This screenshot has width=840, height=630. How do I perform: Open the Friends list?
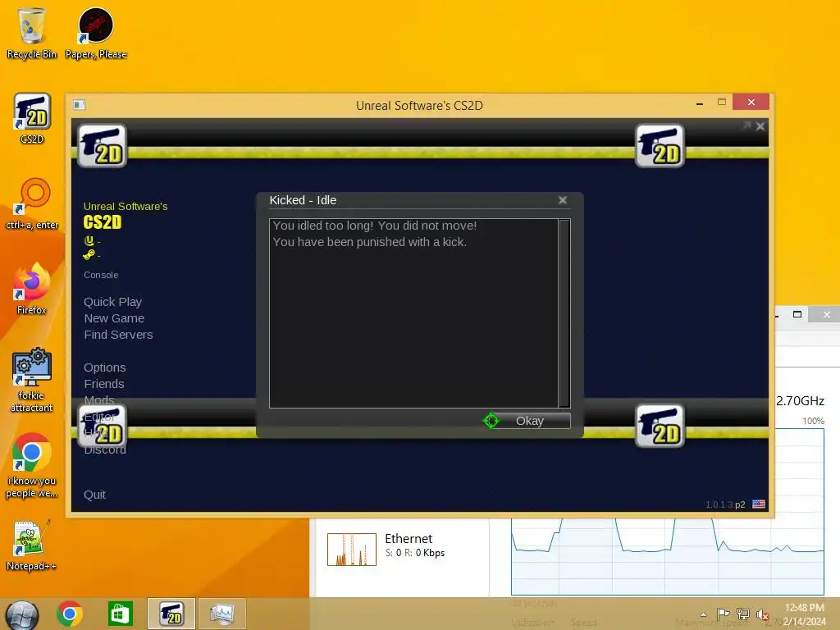104,384
